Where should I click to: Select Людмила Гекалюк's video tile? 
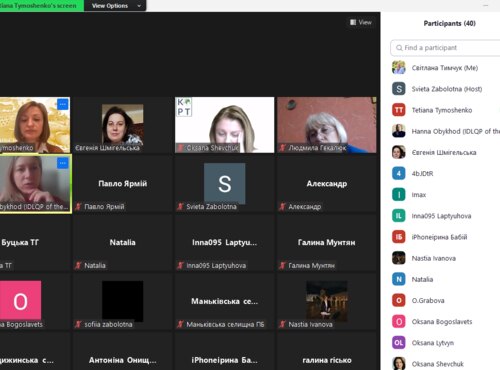tap(327, 125)
